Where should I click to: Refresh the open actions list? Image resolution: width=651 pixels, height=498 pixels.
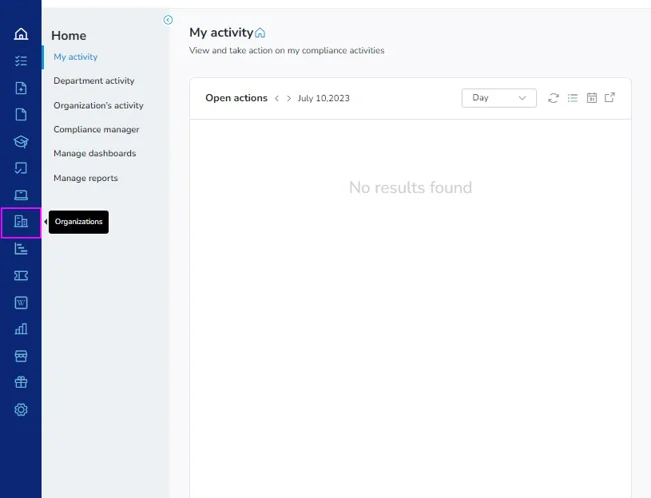[553, 98]
